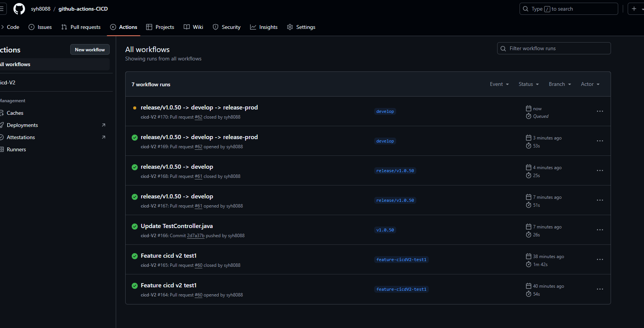Image resolution: width=644 pixels, height=328 pixels.
Task: Click stopwatch icon next to Queued
Action: point(529,116)
